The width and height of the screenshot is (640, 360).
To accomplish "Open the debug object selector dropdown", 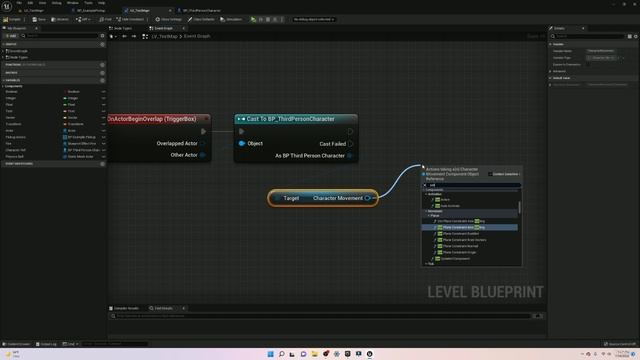I will pyautogui.click(x=314, y=19).
